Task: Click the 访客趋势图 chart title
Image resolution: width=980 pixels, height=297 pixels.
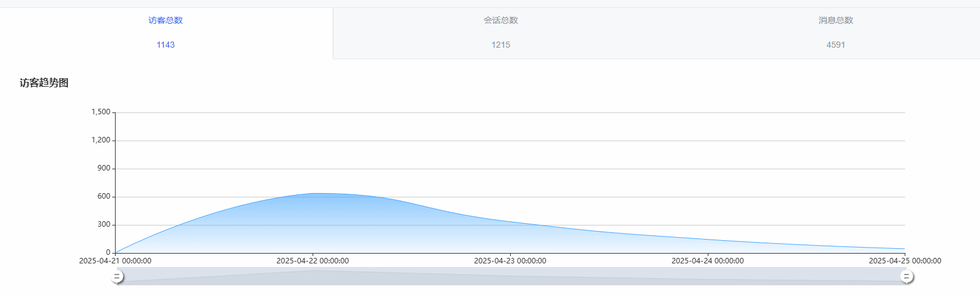Action: click(x=44, y=83)
